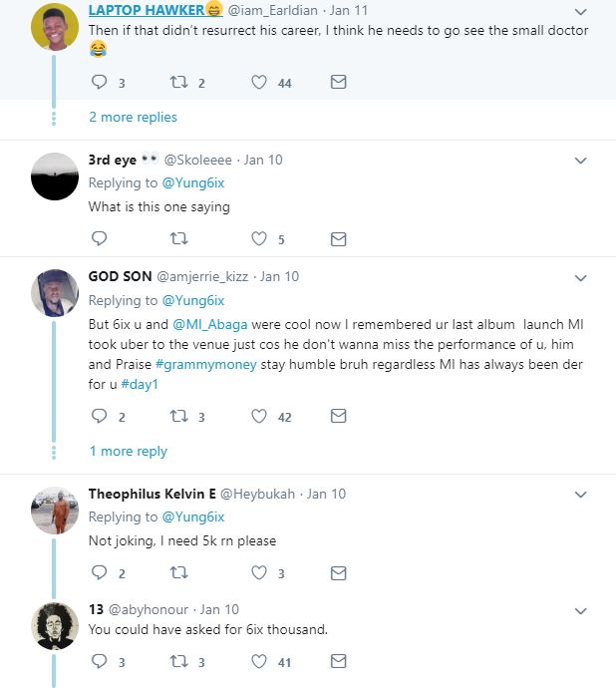The height and width of the screenshot is (688, 616).
Task: Retweet the '6ix thousand' tweet
Action: click(179, 660)
